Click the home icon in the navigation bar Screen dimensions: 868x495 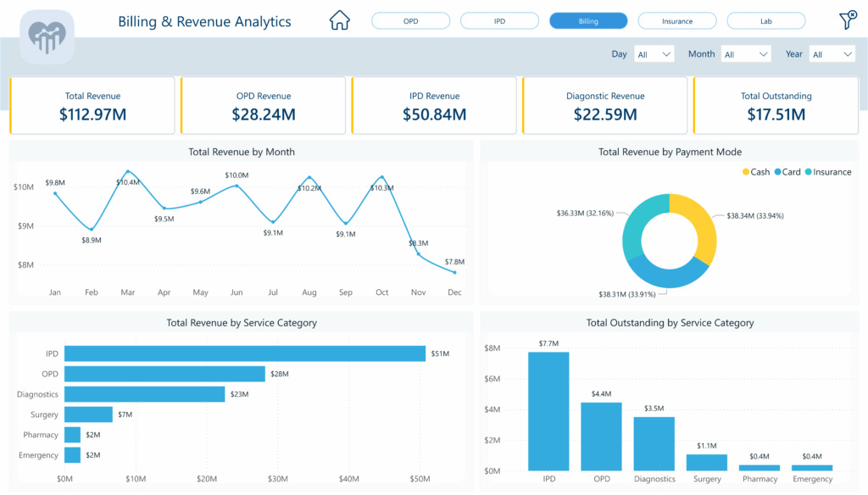click(x=339, y=19)
